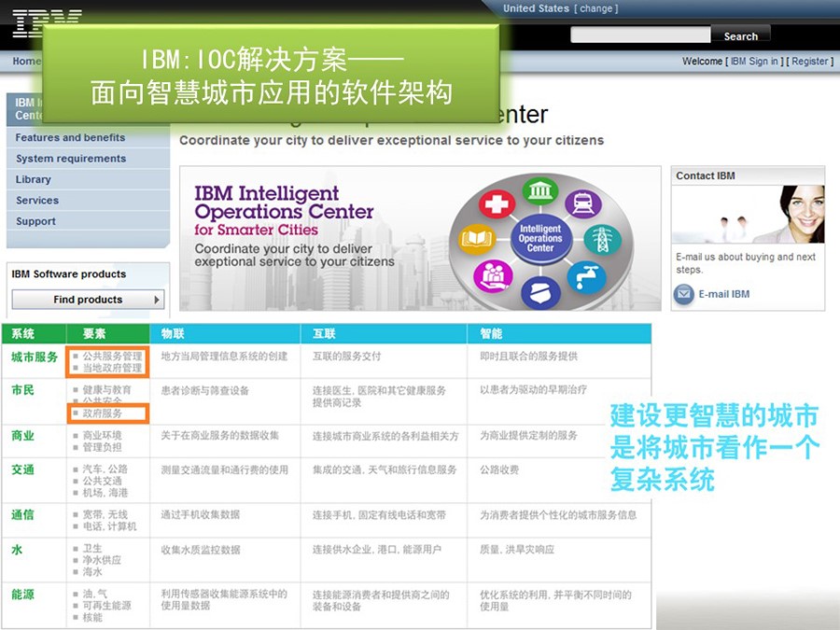Click into the search input field
840x630 pixels.
(640, 35)
